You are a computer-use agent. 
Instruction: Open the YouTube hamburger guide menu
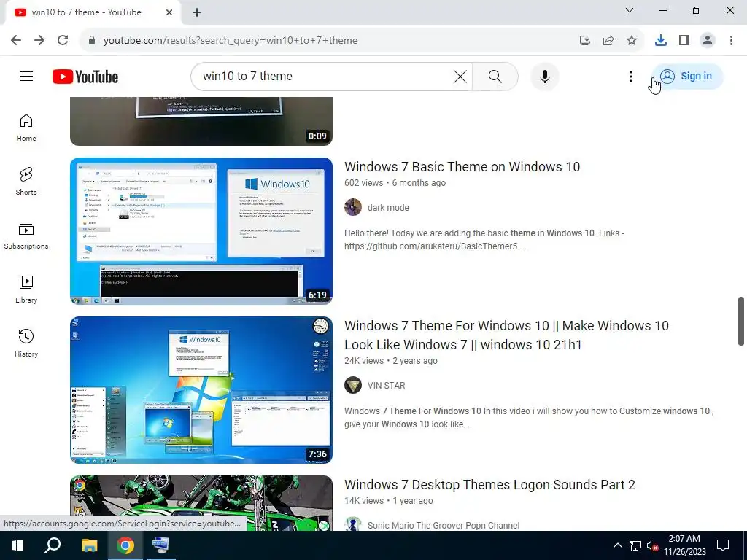[x=26, y=76]
